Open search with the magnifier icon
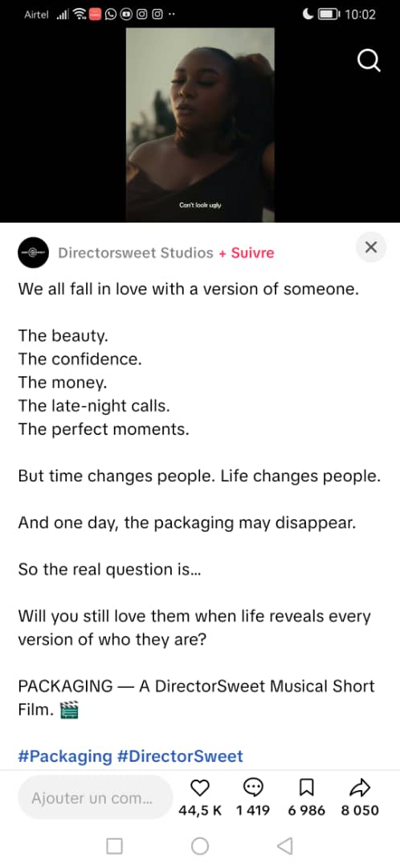The width and height of the screenshot is (400, 868). 369,61
